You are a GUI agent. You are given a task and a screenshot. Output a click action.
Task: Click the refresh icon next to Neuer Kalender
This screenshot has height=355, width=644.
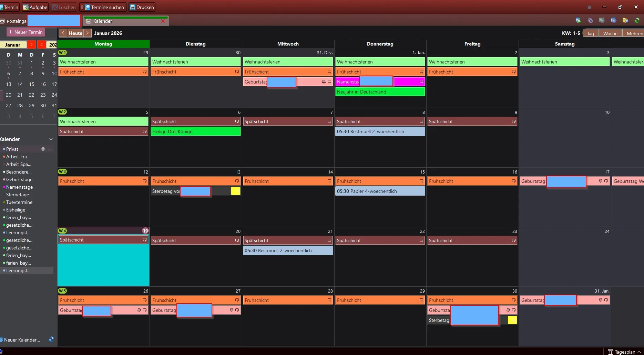pos(51,339)
